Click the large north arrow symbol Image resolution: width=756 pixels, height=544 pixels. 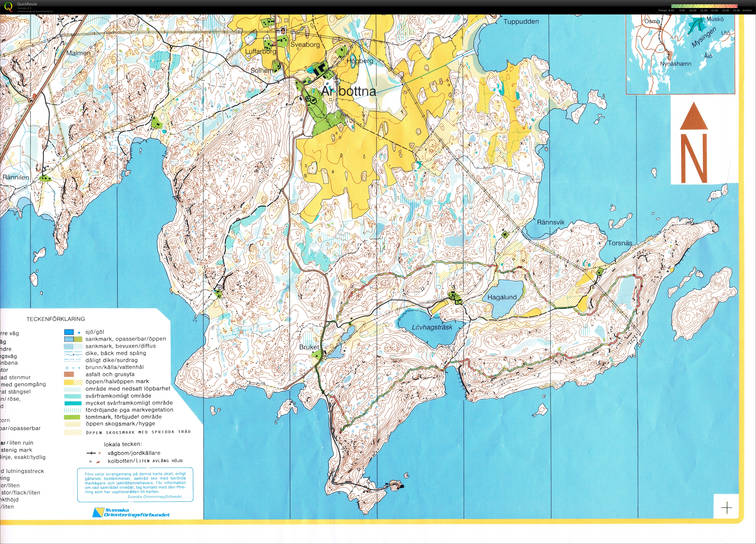pos(694,143)
